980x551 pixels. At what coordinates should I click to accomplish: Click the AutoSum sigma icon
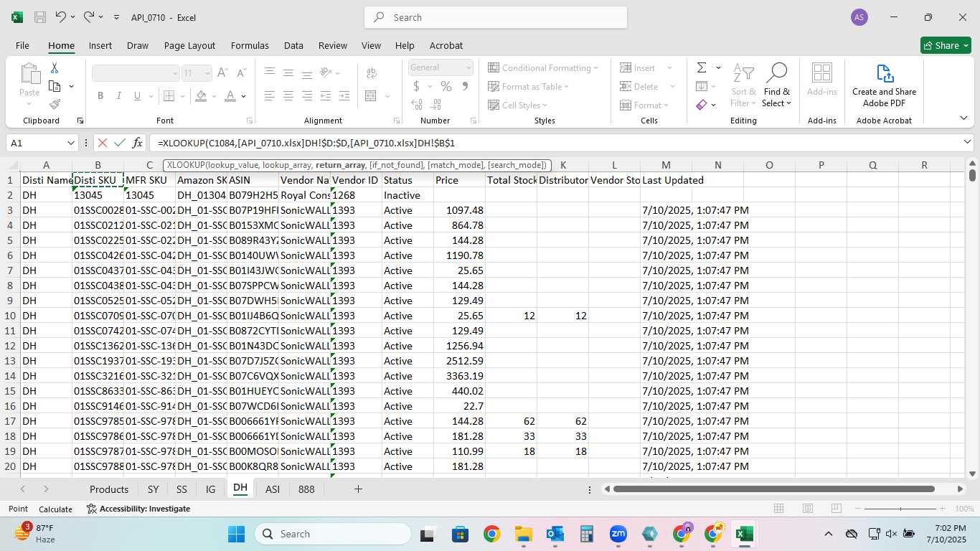tap(701, 67)
